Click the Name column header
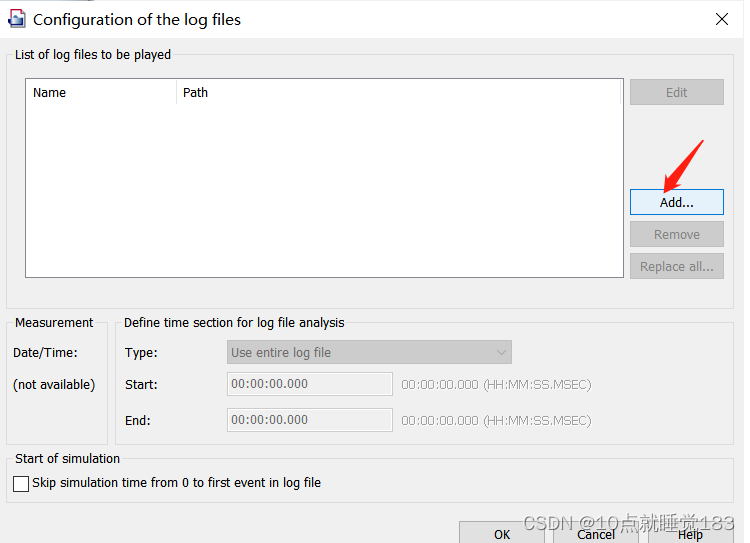This screenshot has width=750, height=543. click(x=101, y=92)
